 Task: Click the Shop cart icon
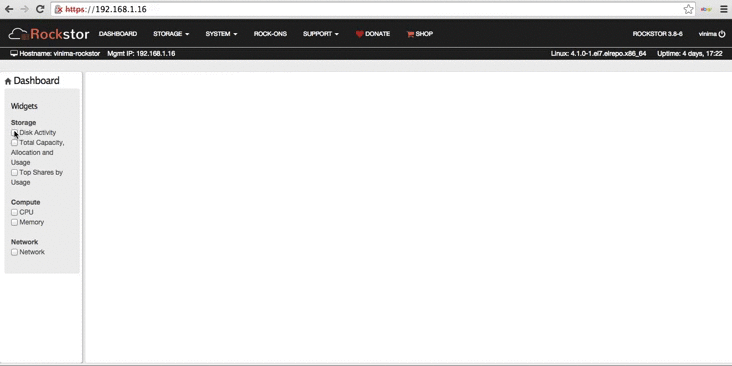pos(410,34)
